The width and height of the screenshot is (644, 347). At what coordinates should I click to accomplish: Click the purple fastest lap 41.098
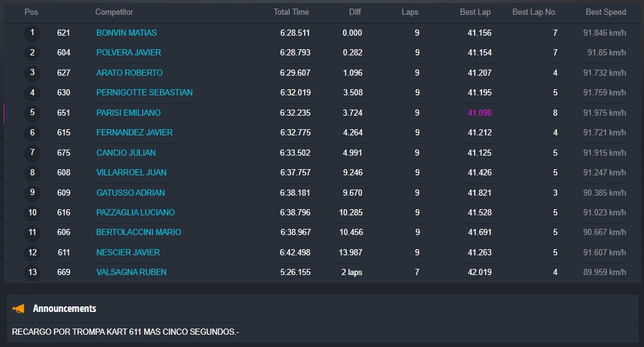pos(480,113)
